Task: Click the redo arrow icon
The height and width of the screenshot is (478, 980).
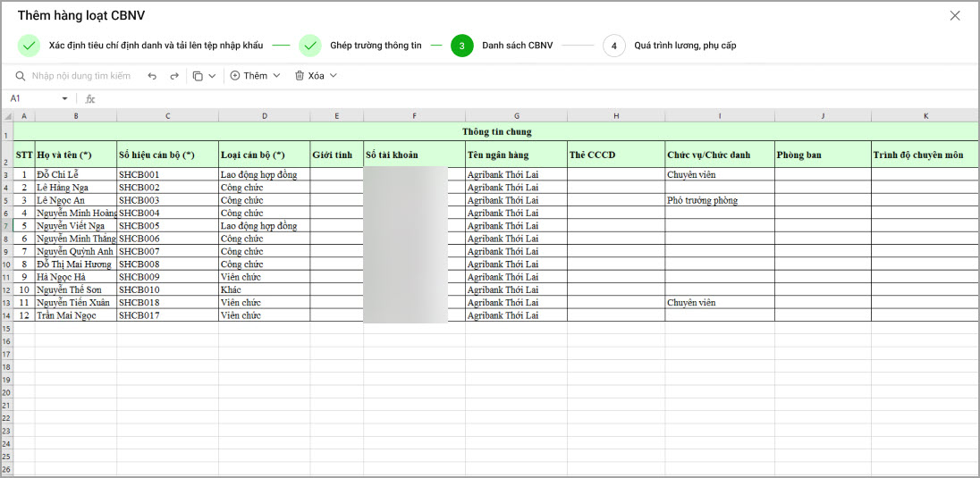Action: 174,76
